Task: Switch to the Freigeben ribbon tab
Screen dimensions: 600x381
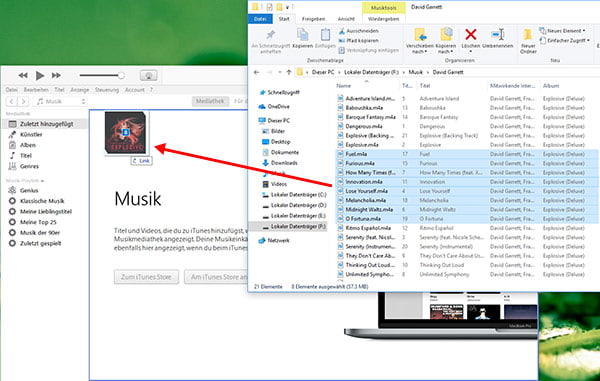Action: pos(313,19)
